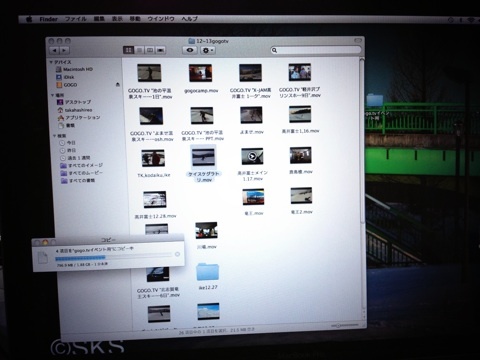Collapse the 場所 sidebar section
The image size is (480, 360).
52,95
